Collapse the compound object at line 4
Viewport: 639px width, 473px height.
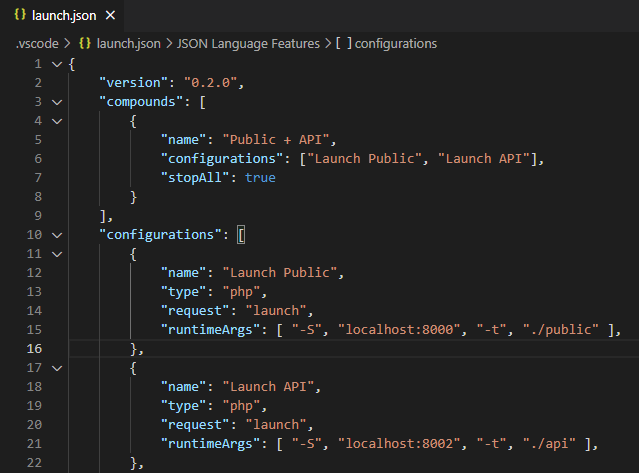coord(57,121)
